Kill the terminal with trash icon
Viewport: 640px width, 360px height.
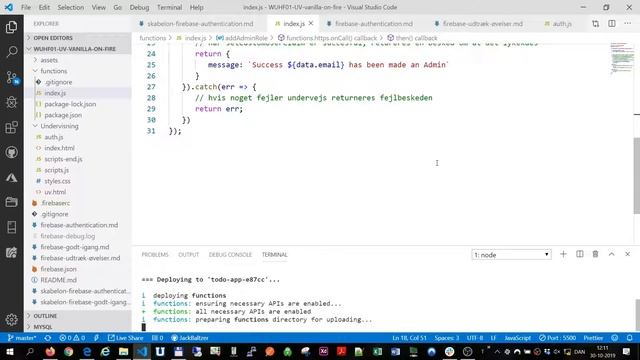596,254
